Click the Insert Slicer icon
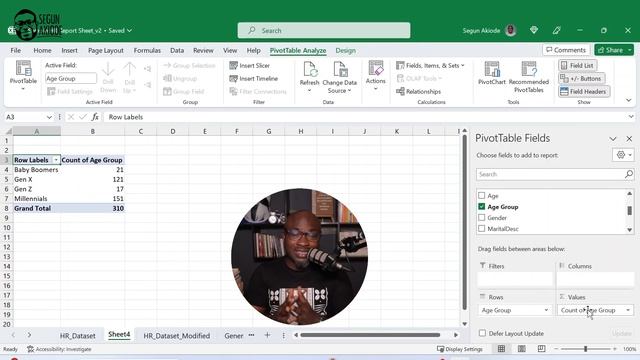640x360 pixels. 233,65
